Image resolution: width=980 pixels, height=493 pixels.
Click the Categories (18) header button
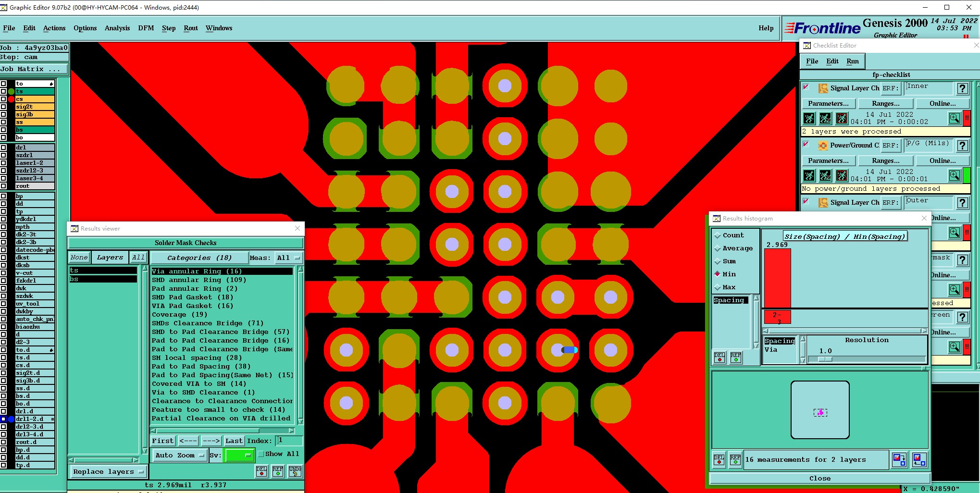tap(199, 258)
